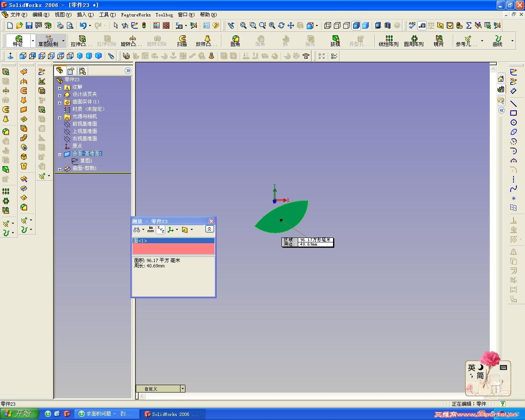Open the 工具(T) menu
Screen dimensions: 525x420
tap(107, 15)
